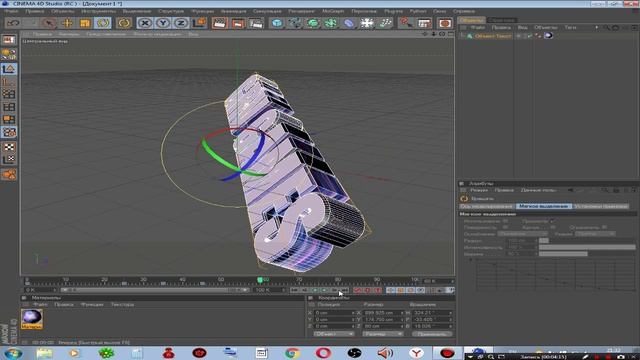Toggle the Ограничить checkbox

point(604,227)
